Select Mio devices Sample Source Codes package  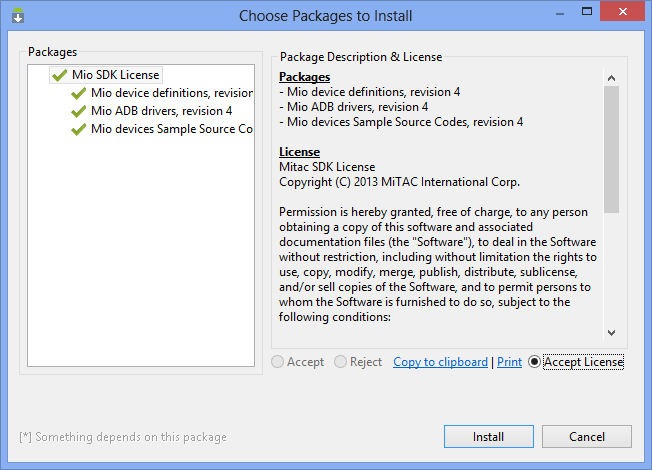pos(172,129)
